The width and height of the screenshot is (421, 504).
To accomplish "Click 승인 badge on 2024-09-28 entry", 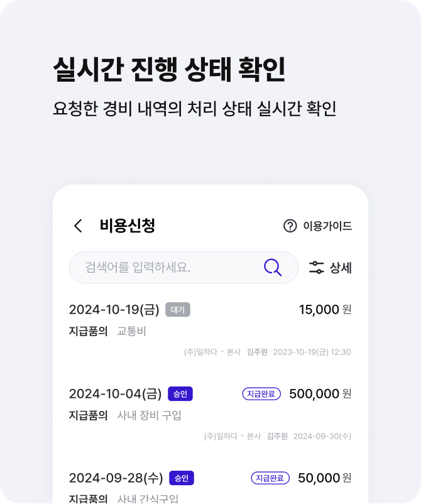I will (182, 478).
